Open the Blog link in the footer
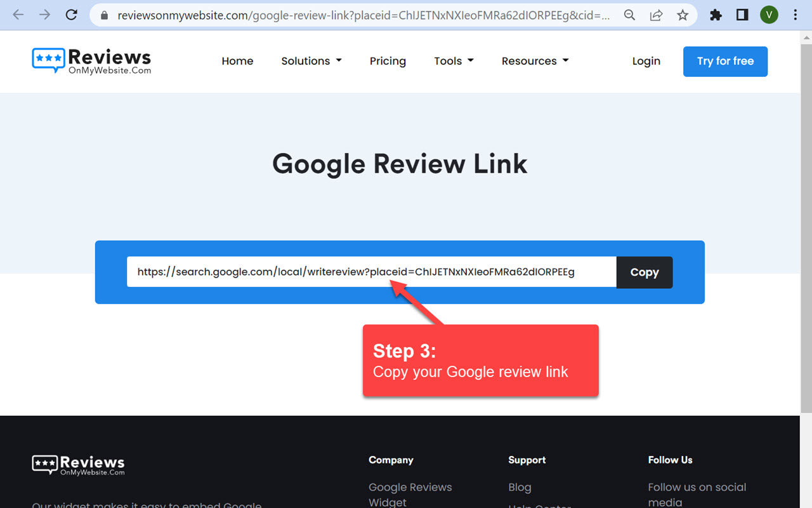The height and width of the screenshot is (508, 812). click(x=520, y=487)
